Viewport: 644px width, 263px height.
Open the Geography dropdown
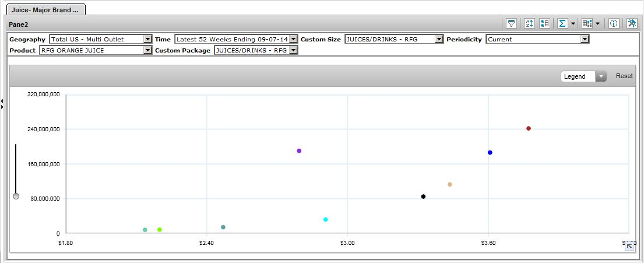tap(147, 39)
